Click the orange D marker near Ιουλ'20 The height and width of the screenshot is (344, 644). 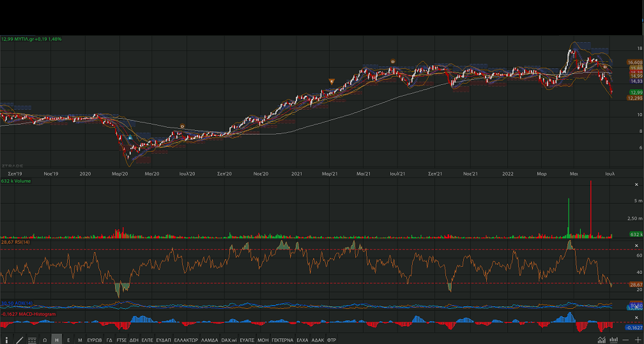pos(182,126)
